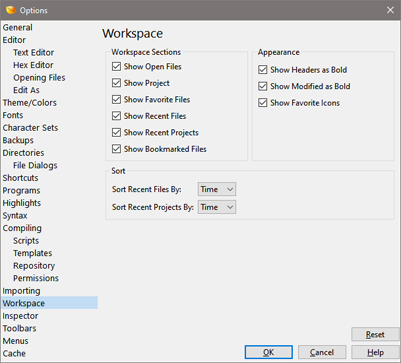Click the Reset button
The image size is (401, 363).
pos(375,334)
